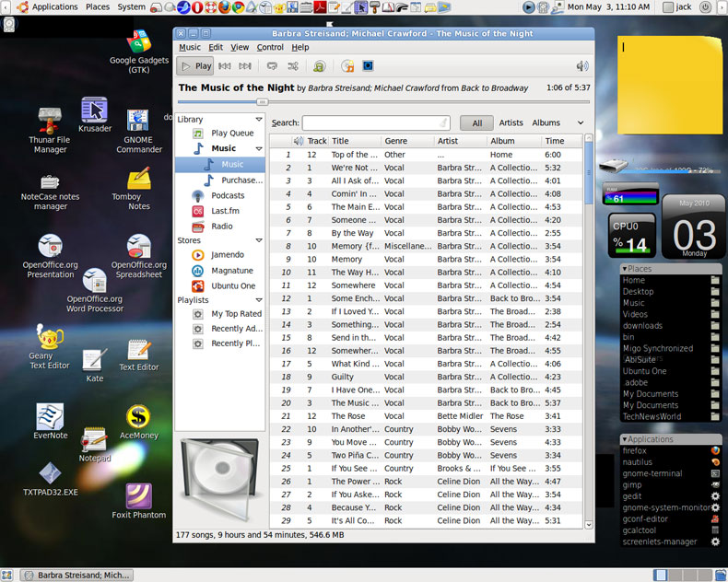Skip to next track button
This screenshot has width=728, height=582.
pyautogui.click(x=245, y=66)
